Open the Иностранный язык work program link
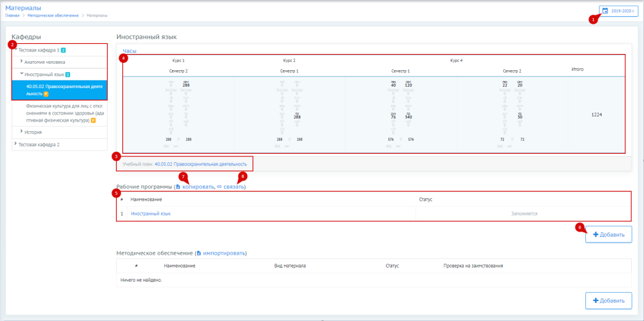The image size is (644, 321). point(151,214)
